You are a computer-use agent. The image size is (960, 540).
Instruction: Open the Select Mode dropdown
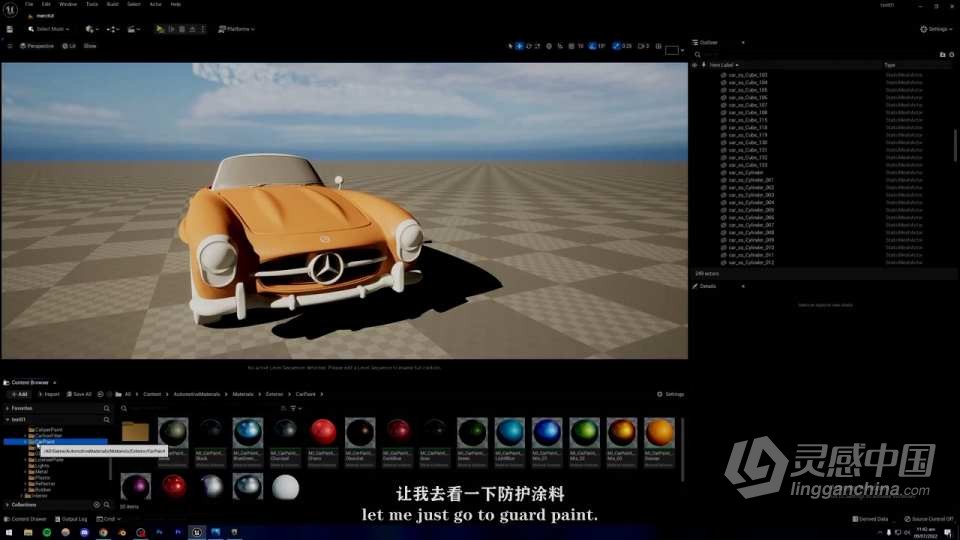pos(48,29)
